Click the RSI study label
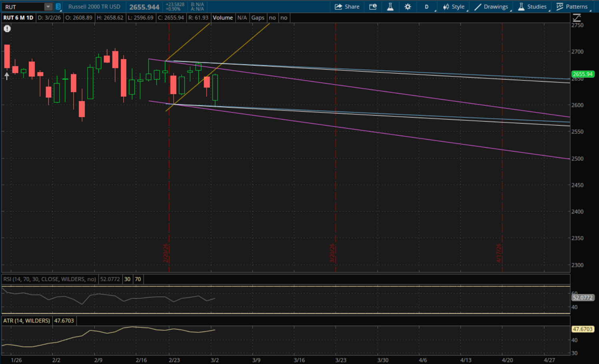 click(x=50, y=279)
